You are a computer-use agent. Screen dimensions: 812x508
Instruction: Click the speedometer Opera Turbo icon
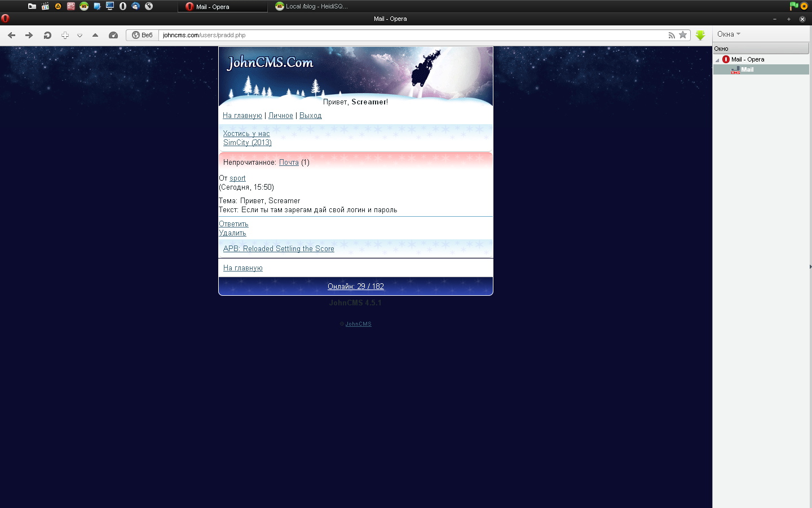click(113, 35)
